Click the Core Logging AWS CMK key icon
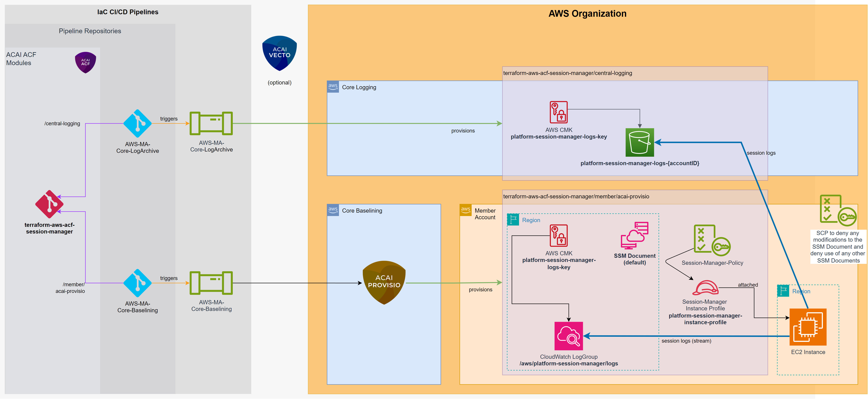The height and width of the screenshot is (399, 868). (558, 112)
